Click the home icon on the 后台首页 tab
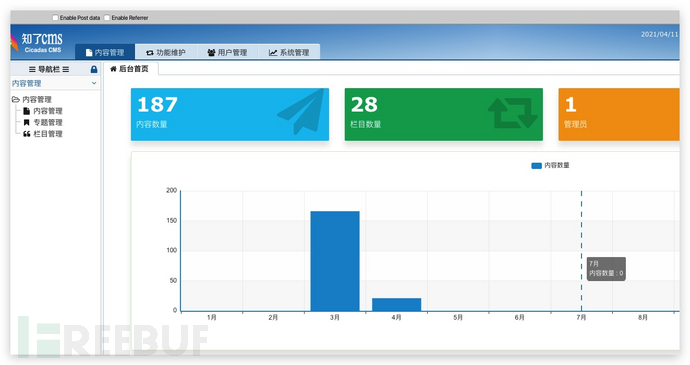Screen dimensions: 690x365 pyautogui.click(x=113, y=69)
